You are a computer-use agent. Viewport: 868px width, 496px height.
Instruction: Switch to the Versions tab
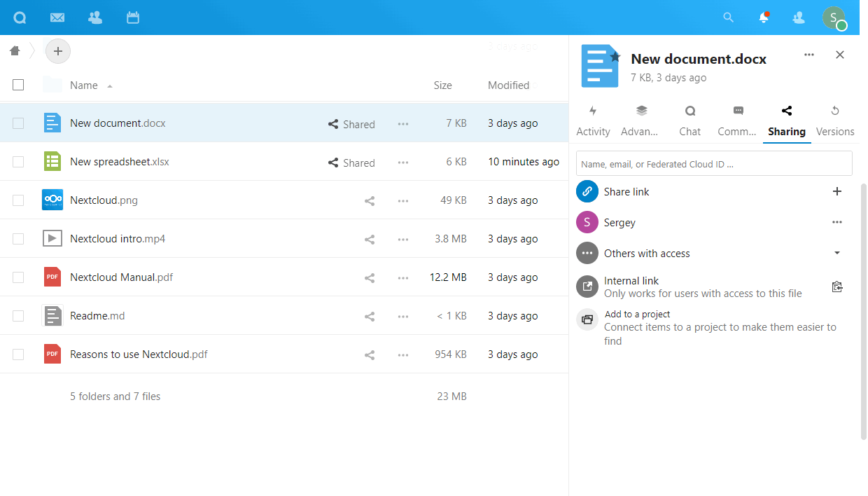[x=834, y=121]
